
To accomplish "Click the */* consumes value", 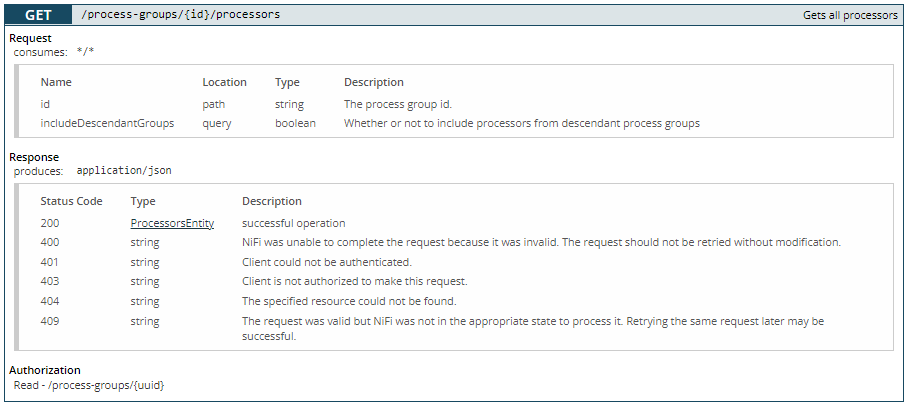I will click(85, 52).
